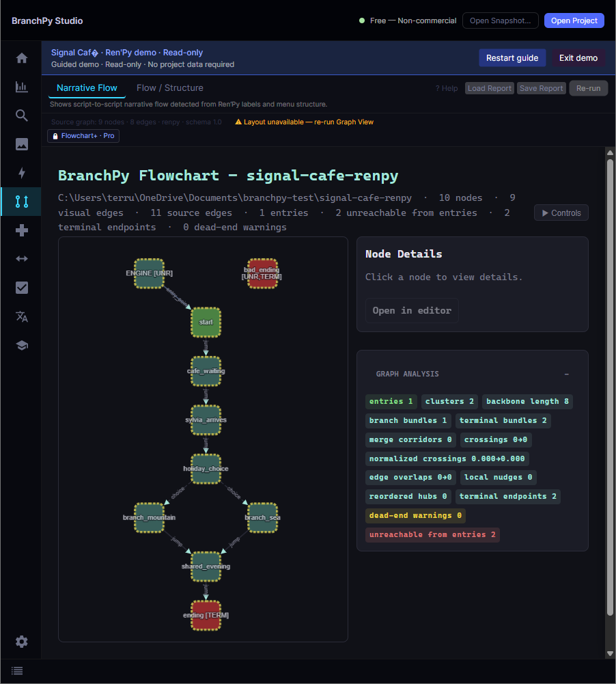The height and width of the screenshot is (684, 616).
Task: Click the list icon in bottom bar
Action: [17, 671]
